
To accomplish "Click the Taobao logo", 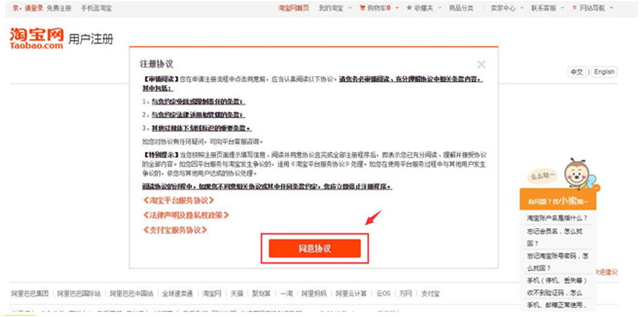I will (x=36, y=39).
